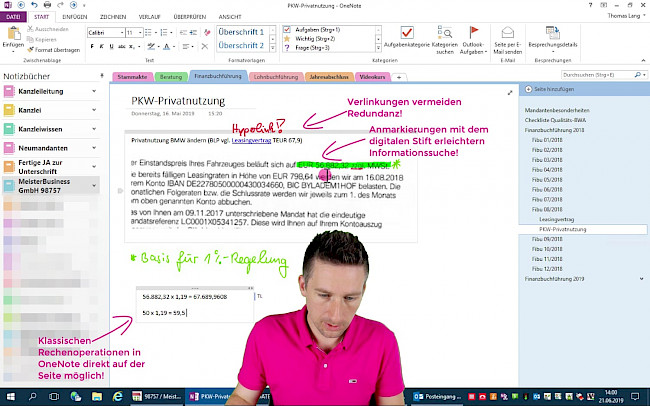Click the Einfügen paste icon
Viewport: 650px width, 406px height.
coord(12,34)
